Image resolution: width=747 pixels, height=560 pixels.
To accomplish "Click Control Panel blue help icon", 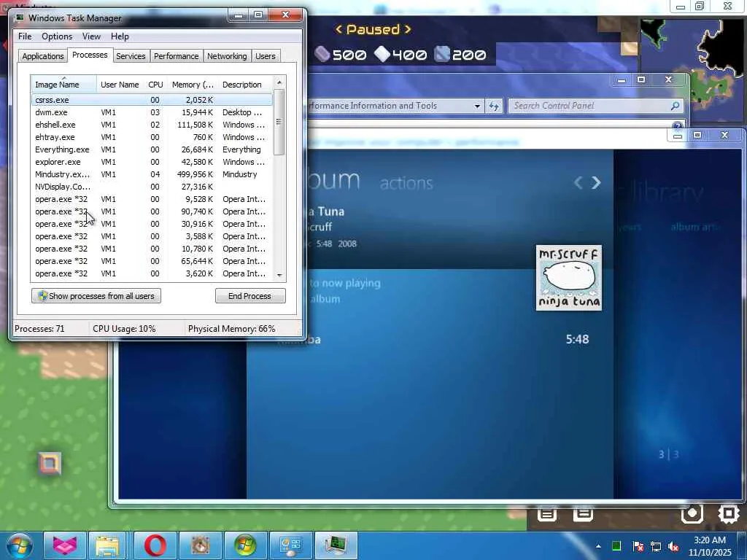I will (678, 125).
